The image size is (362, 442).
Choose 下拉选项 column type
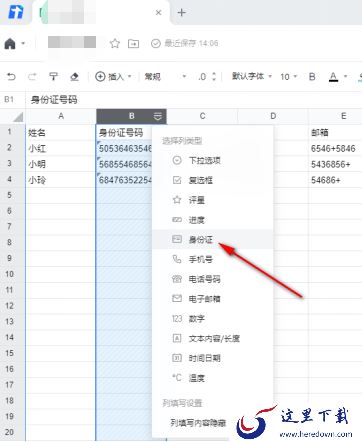(213, 160)
